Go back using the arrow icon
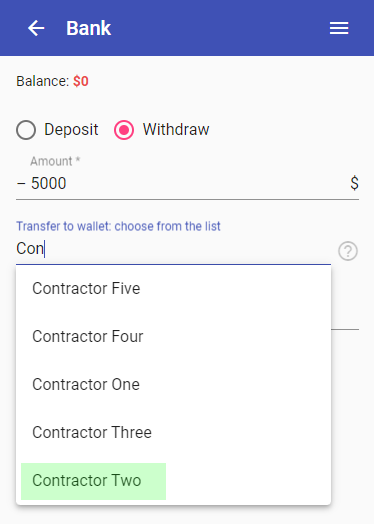374x524 pixels. pos(36,28)
